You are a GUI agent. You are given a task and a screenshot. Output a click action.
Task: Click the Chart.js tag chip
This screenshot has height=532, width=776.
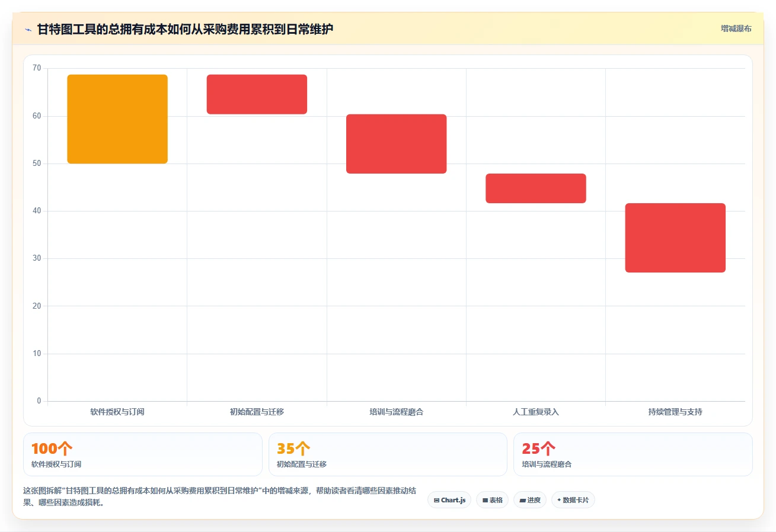[x=449, y=500]
